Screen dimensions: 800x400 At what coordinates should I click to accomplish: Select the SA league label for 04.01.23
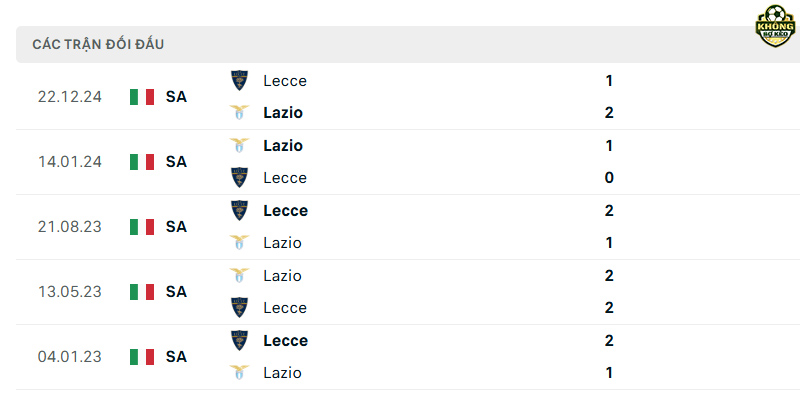click(x=176, y=357)
